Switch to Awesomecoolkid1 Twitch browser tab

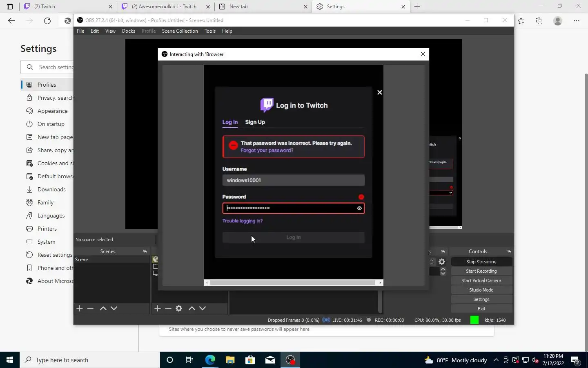click(165, 7)
